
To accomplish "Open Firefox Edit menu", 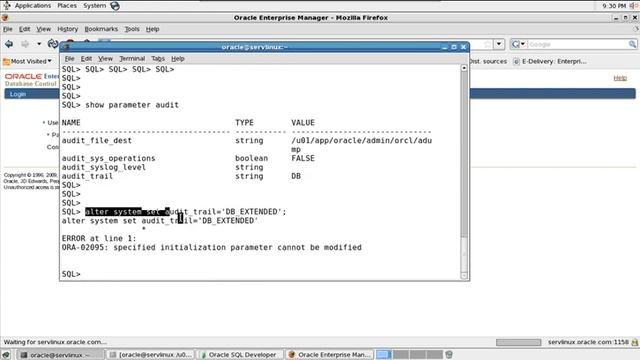I will (x=24, y=29).
